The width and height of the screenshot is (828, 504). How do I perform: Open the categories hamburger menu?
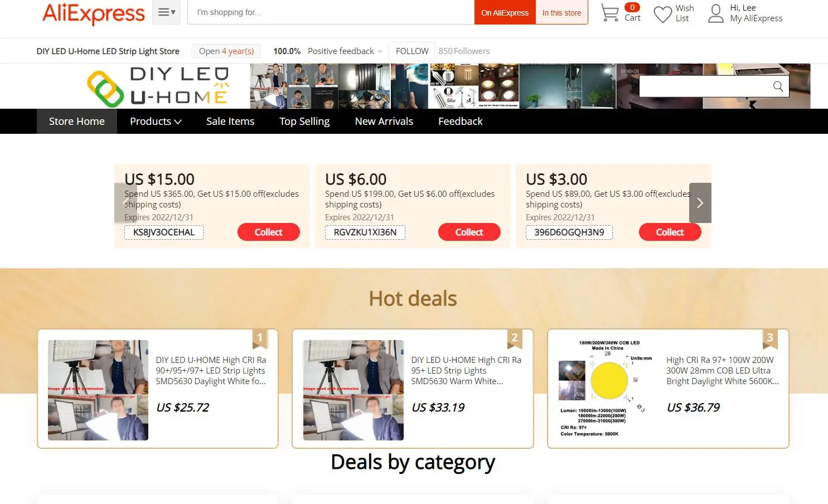[166, 12]
